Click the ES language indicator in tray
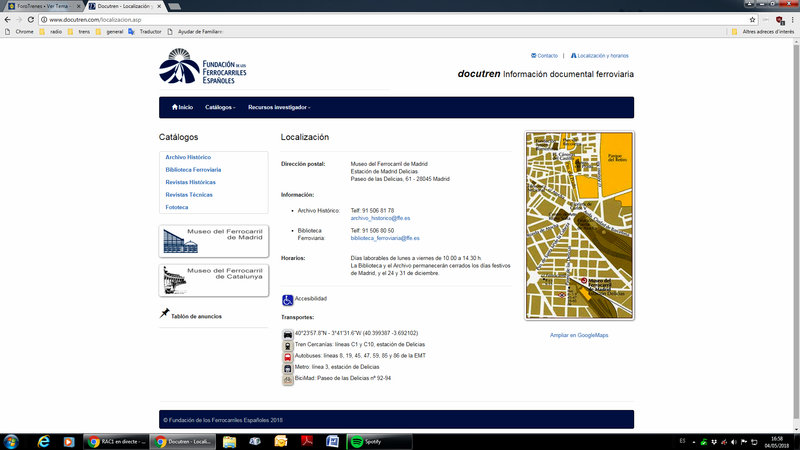Screen dimensions: 800x450 682,441
